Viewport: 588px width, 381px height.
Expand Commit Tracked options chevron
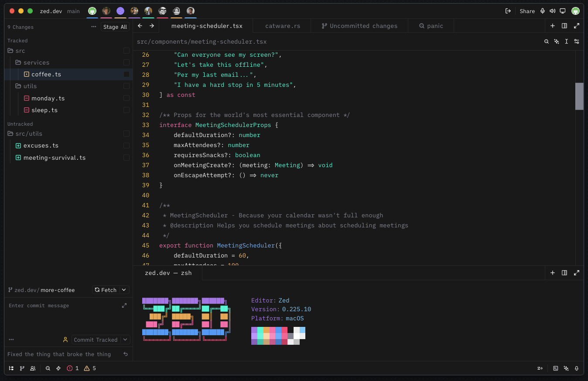tap(125, 340)
